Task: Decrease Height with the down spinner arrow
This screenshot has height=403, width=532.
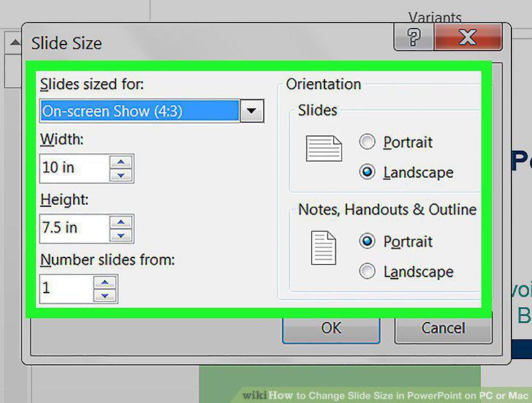Action: pos(121,235)
